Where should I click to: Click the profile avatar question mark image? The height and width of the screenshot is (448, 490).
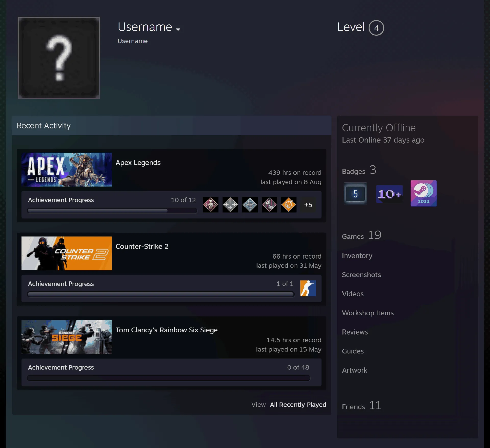pos(59,58)
